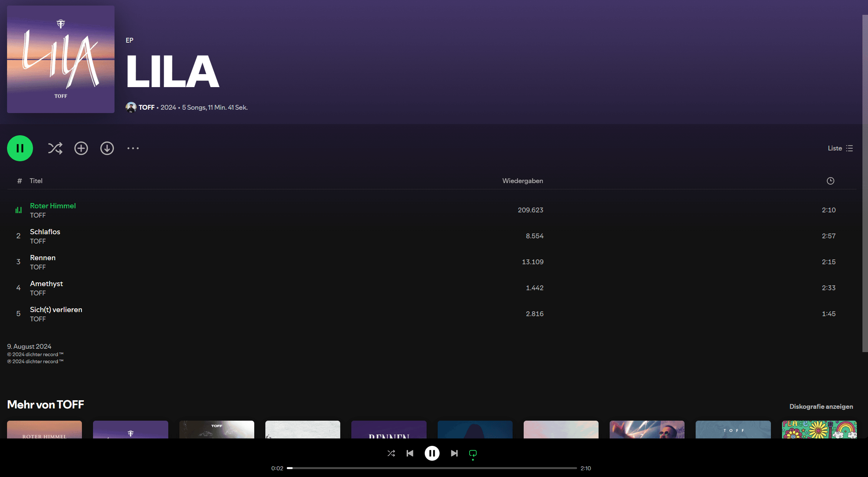
Task: Open TOFF artist under Sich(t) verlieren
Action: pyautogui.click(x=38, y=319)
